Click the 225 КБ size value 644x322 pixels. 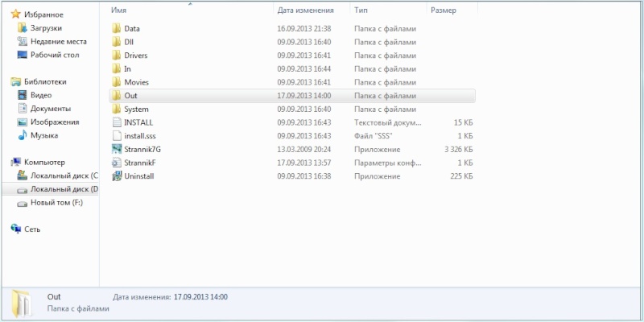461,176
